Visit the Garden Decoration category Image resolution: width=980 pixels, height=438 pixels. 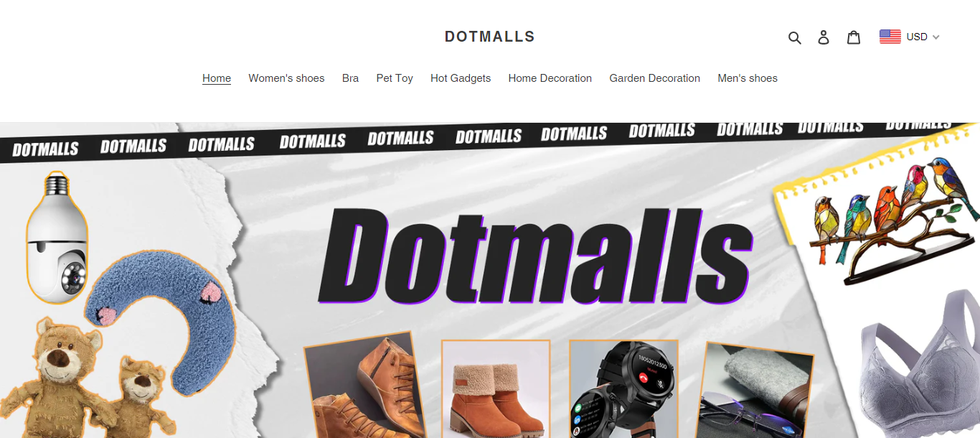[655, 78]
